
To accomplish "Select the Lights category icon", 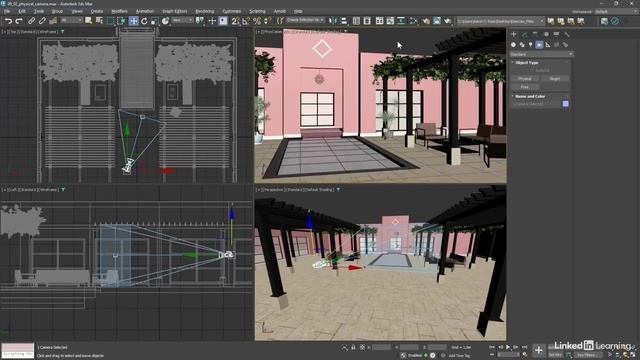I will point(531,44).
